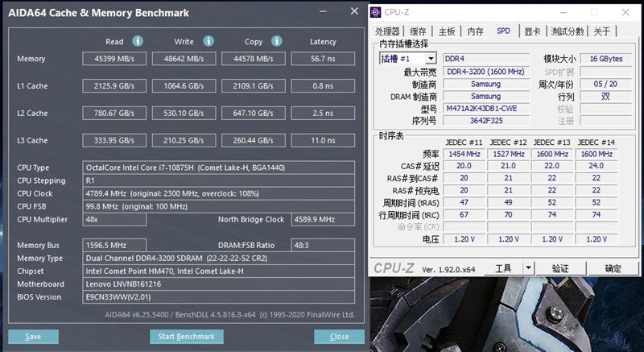Open the memory slot selection dropdown

431,59
